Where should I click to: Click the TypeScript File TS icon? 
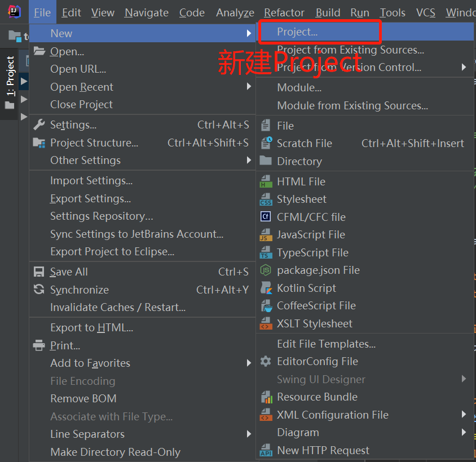click(266, 252)
